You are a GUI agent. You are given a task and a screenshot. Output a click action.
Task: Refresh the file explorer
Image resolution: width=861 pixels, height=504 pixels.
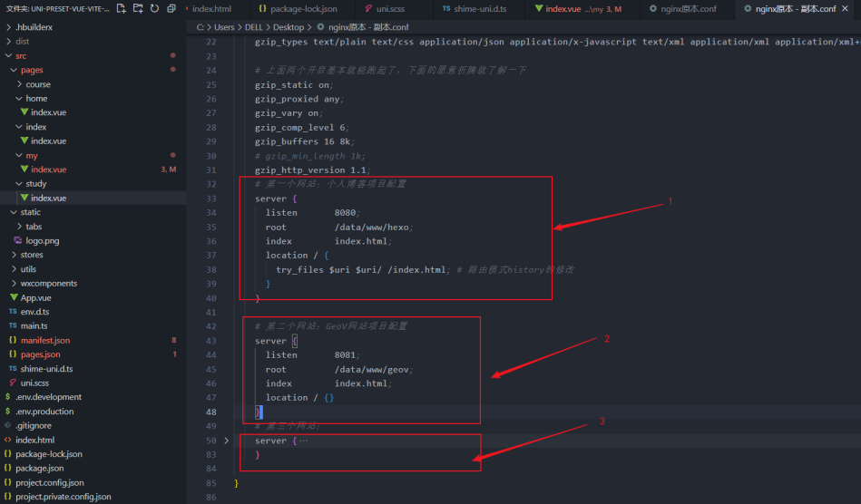click(154, 9)
